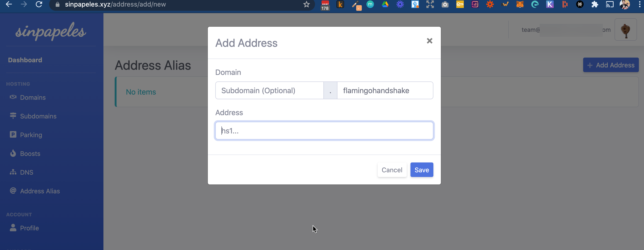Close the Add Address dialog with X
Screen dimensions: 644x250
click(429, 41)
